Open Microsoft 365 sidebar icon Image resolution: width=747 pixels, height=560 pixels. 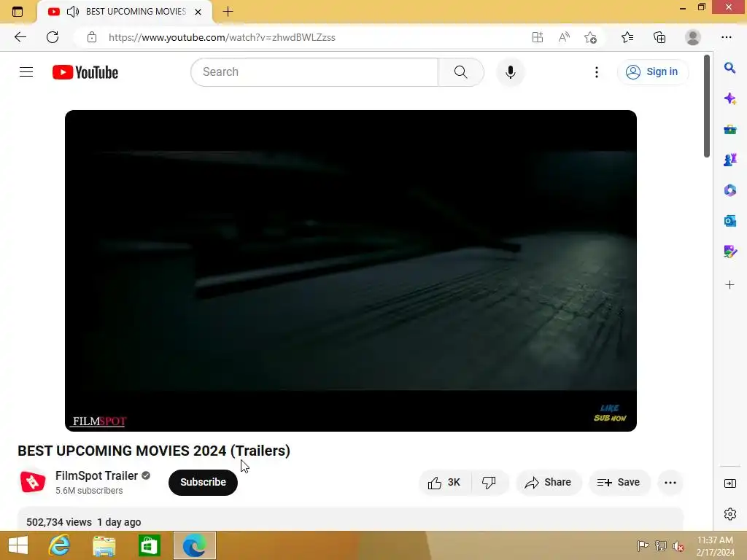tap(729, 190)
